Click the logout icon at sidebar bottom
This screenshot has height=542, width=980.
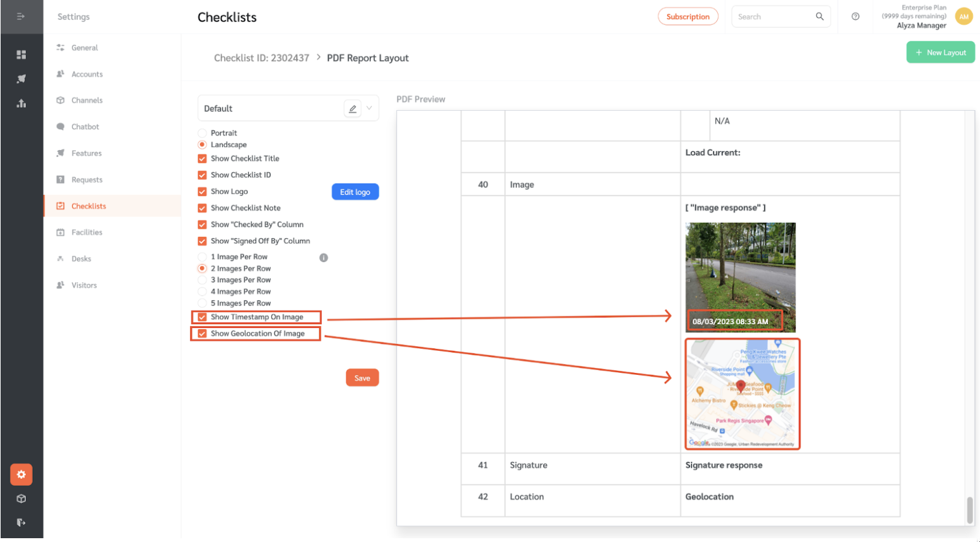click(22, 522)
